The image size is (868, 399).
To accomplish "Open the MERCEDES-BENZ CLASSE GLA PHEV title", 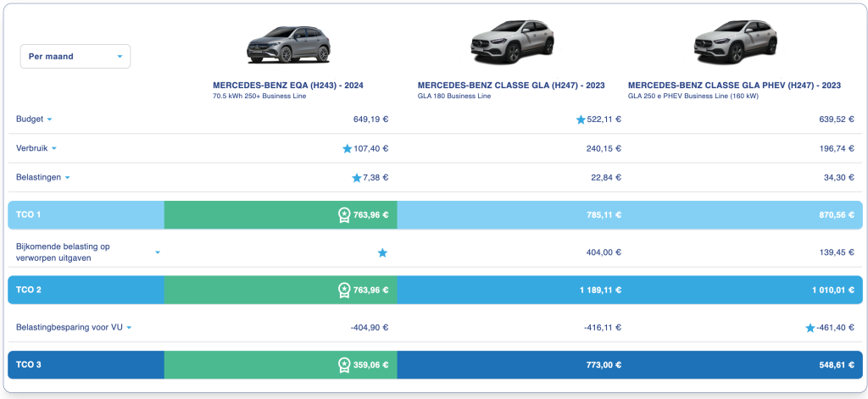I will [734, 86].
